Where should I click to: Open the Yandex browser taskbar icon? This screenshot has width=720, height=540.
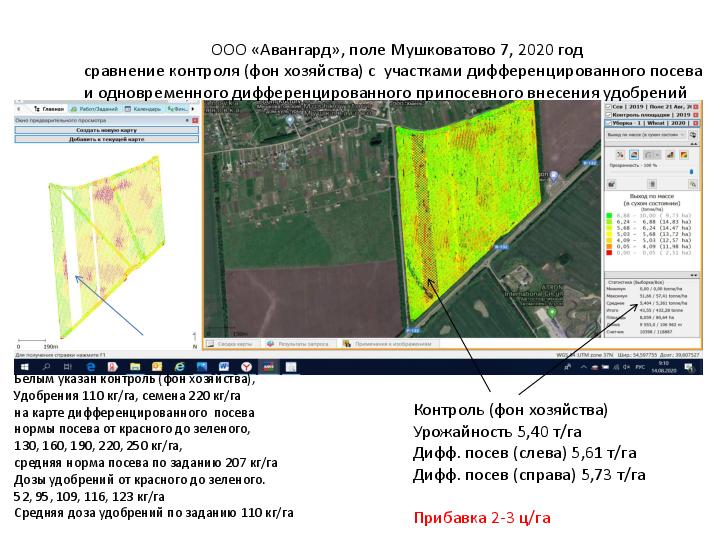point(246,368)
